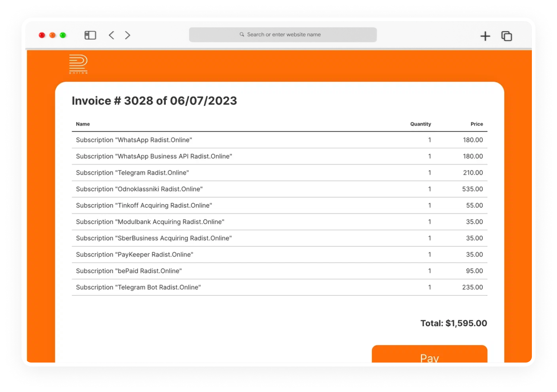Viewport: 557px width, 392px height.
Task: Click the invoice number 3028 heading
Action: click(x=154, y=101)
